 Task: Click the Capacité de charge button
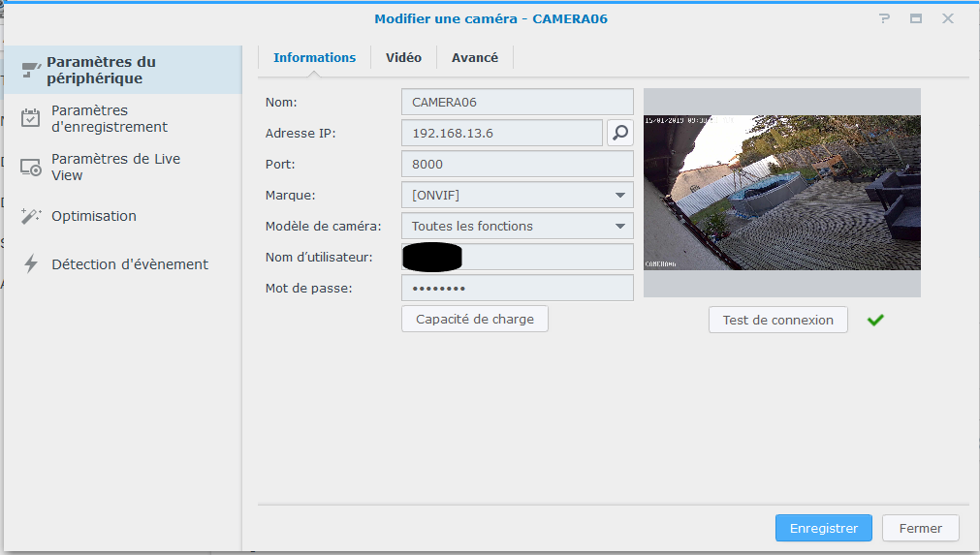474,319
